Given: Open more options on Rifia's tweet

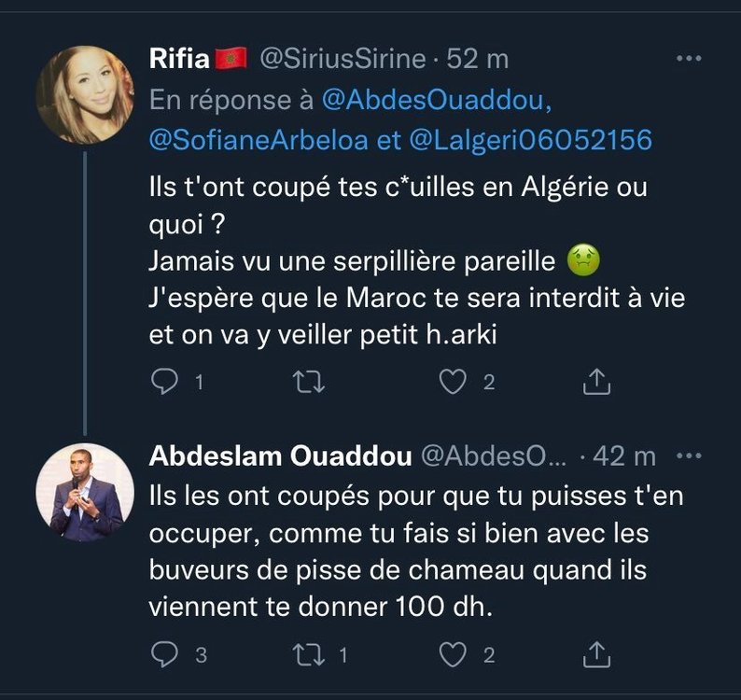Looking at the screenshot, I should tap(688, 59).
